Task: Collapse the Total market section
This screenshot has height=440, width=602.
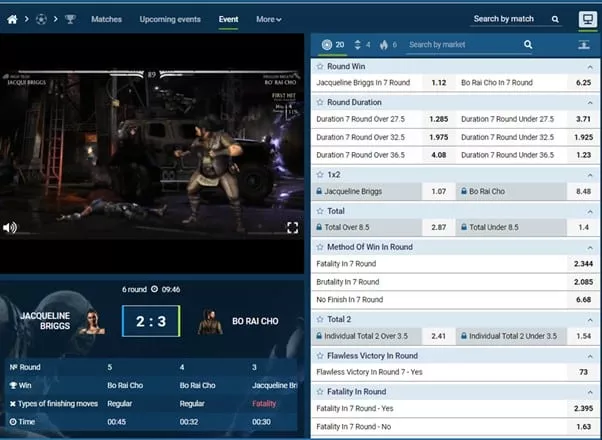Action: pos(592,211)
